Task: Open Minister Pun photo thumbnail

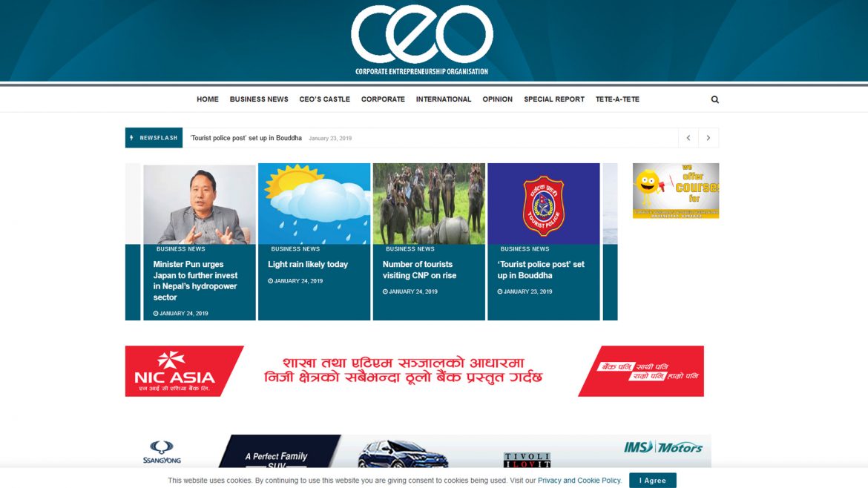Action: (200, 204)
